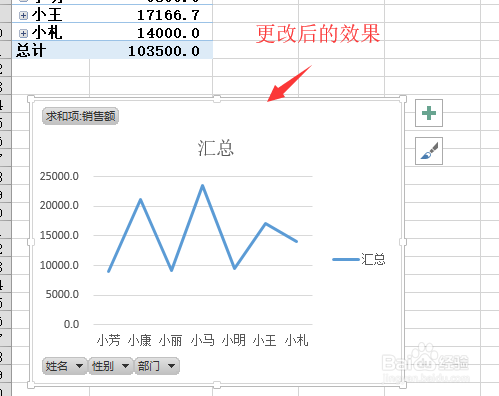Click the 小康 category label
This screenshot has width=499, height=396.
140,340
